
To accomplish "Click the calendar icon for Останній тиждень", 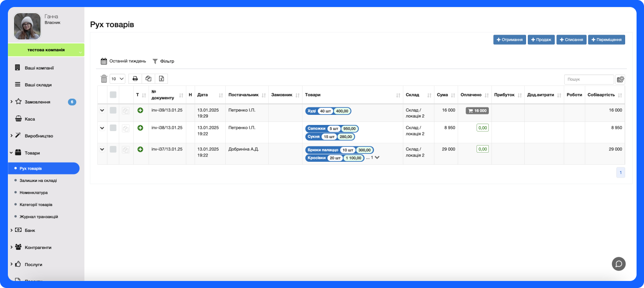I will click(x=104, y=61).
